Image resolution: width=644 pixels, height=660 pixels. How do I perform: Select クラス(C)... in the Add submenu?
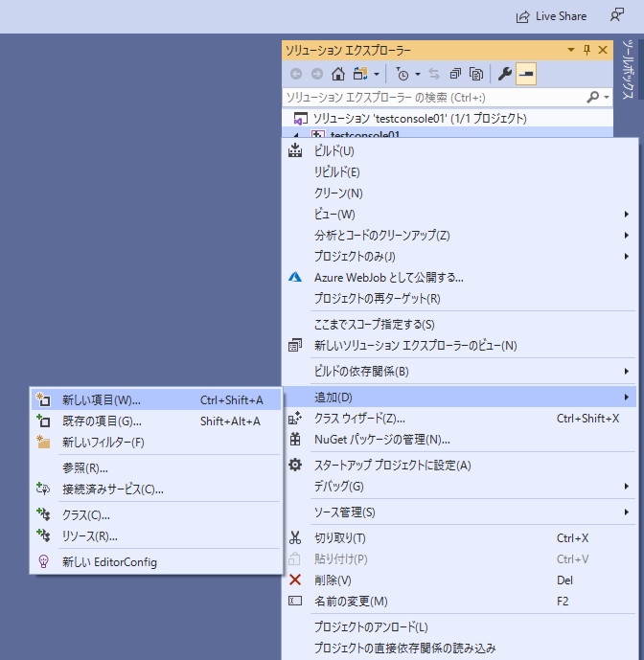pyautogui.click(x=156, y=514)
